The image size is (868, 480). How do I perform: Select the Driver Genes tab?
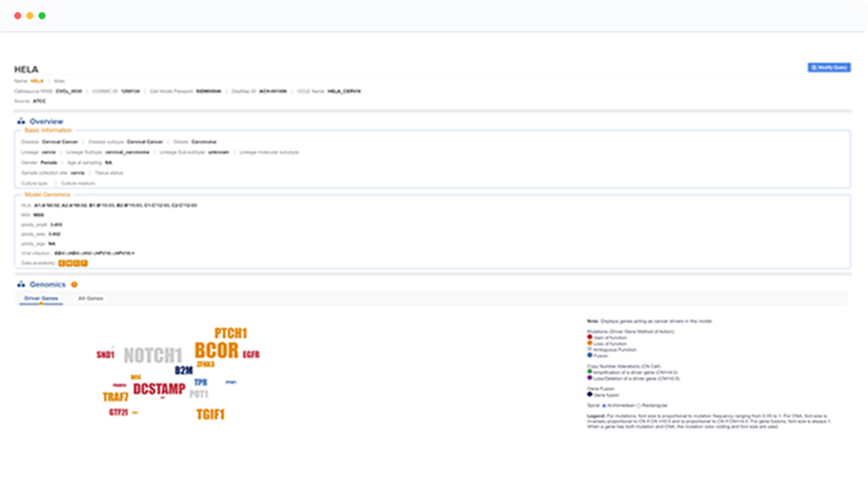pyautogui.click(x=41, y=298)
